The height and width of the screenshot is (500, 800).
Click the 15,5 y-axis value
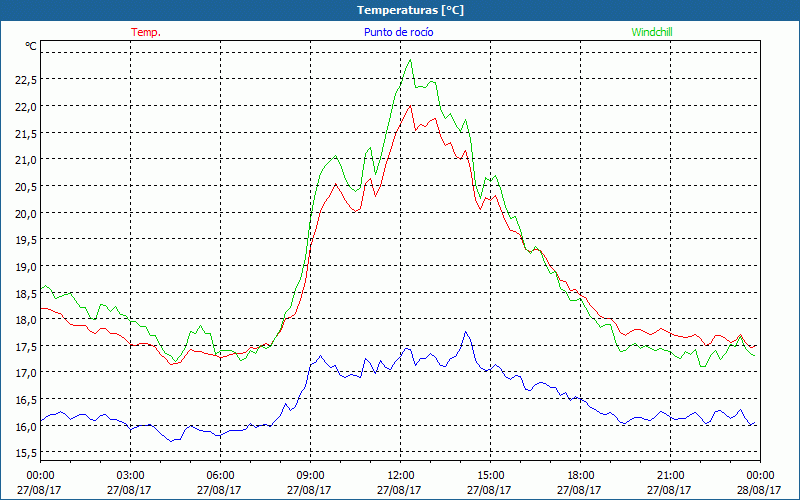tap(25, 453)
